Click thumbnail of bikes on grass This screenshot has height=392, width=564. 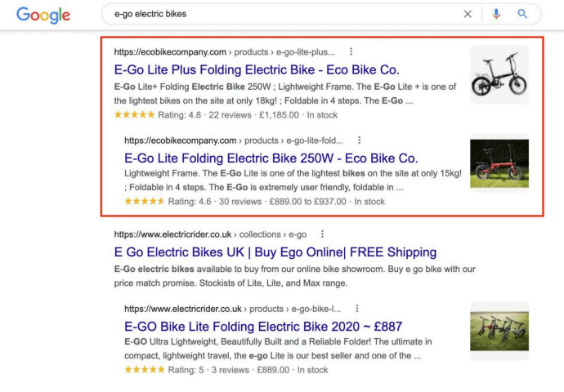pyautogui.click(x=499, y=332)
